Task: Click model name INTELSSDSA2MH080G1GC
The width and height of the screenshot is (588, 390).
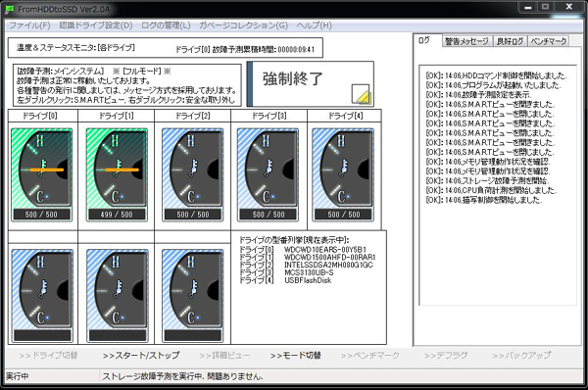Action: tap(328, 265)
